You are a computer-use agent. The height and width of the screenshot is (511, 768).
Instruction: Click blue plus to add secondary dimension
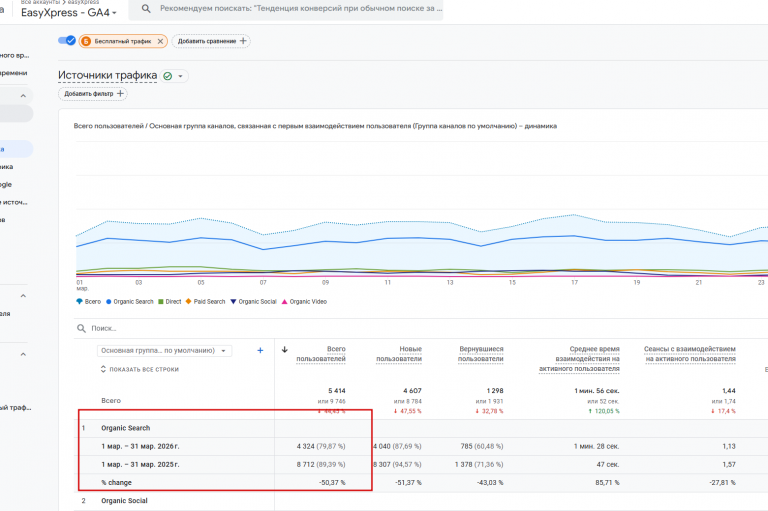[x=260, y=350]
